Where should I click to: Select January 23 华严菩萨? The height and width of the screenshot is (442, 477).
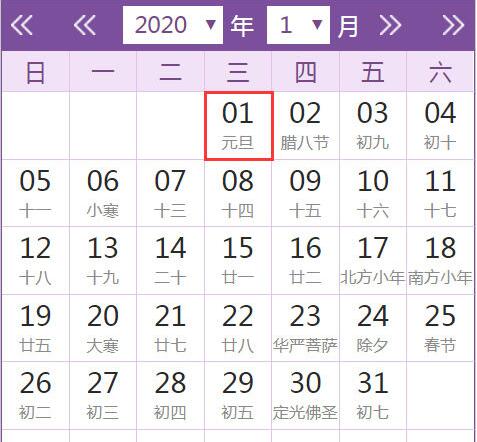click(306, 328)
